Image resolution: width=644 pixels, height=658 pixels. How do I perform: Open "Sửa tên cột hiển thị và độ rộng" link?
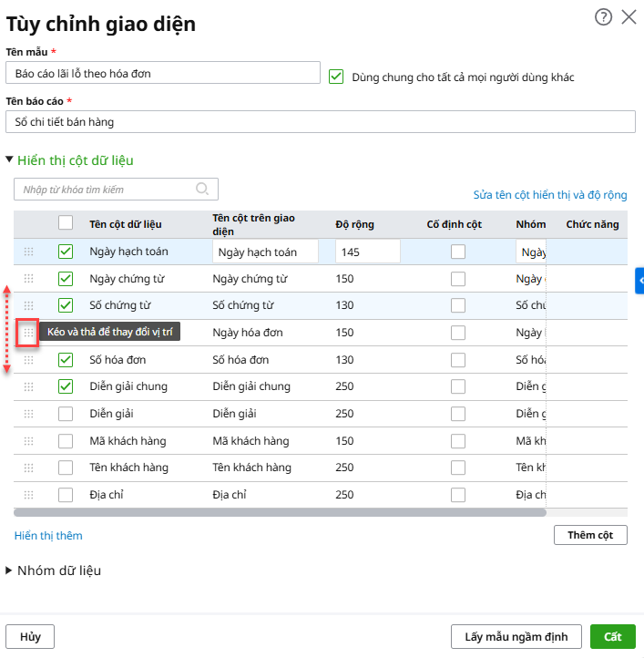click(550, 195)
